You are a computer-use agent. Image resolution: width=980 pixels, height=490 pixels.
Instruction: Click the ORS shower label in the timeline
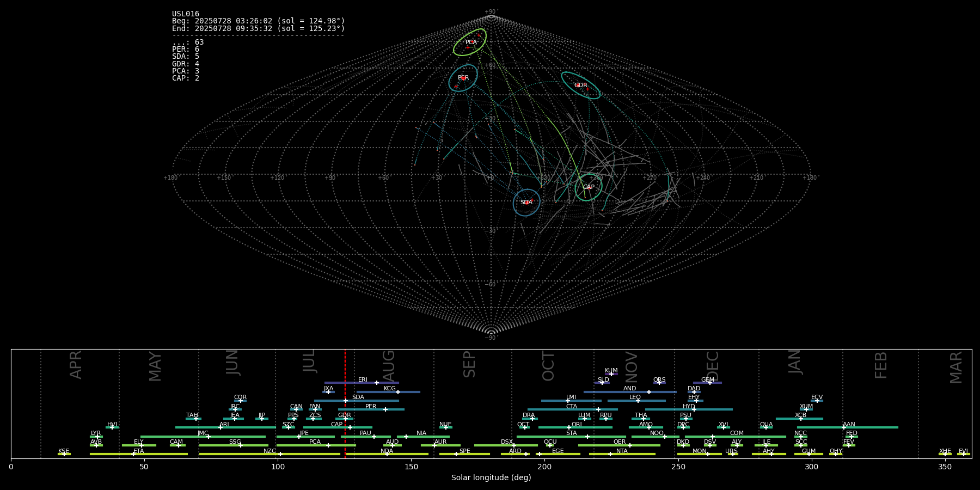pos(659,380)
